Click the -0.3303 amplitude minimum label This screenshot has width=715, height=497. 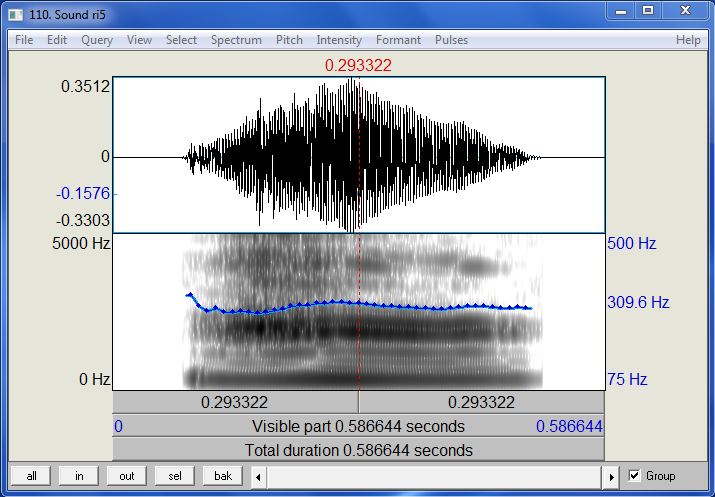tap(83, 221)
